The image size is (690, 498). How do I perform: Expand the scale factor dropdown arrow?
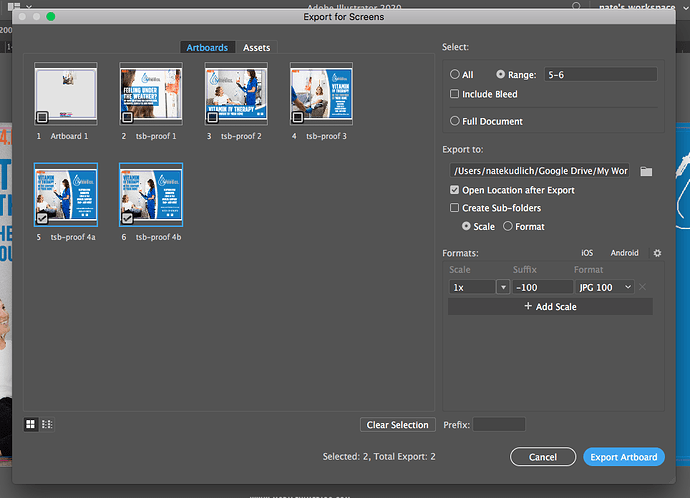(x=503, y=287)
